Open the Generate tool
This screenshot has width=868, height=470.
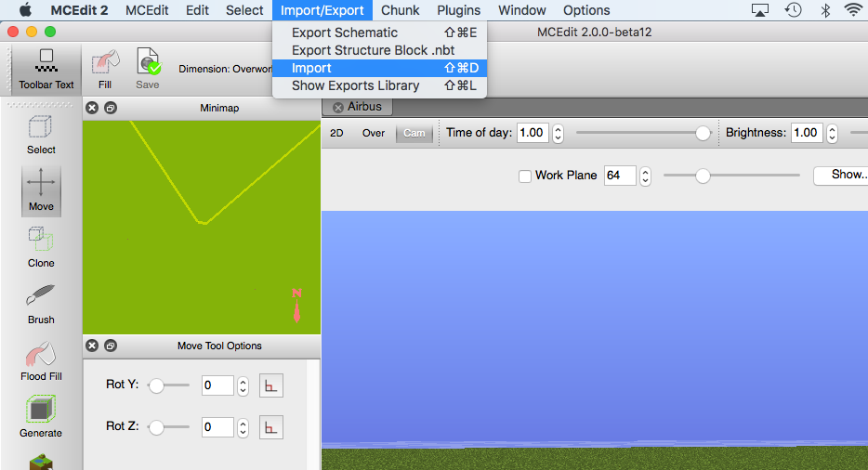(41, 417)
